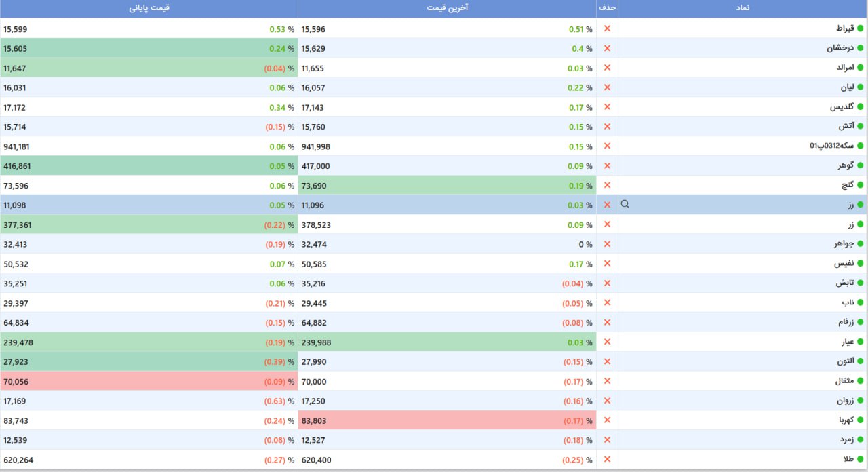This screenshot has width=868, height=472.
Task: Open the لیان symbol name
Action: (x=846, y=87)
